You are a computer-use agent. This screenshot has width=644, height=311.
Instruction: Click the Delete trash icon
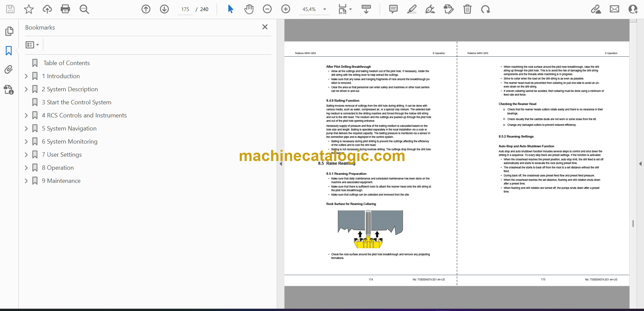click(467, 9)
